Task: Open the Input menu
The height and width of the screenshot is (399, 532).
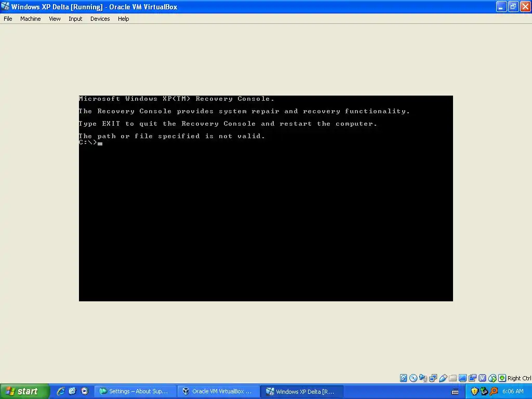Action: pos(75,19)
